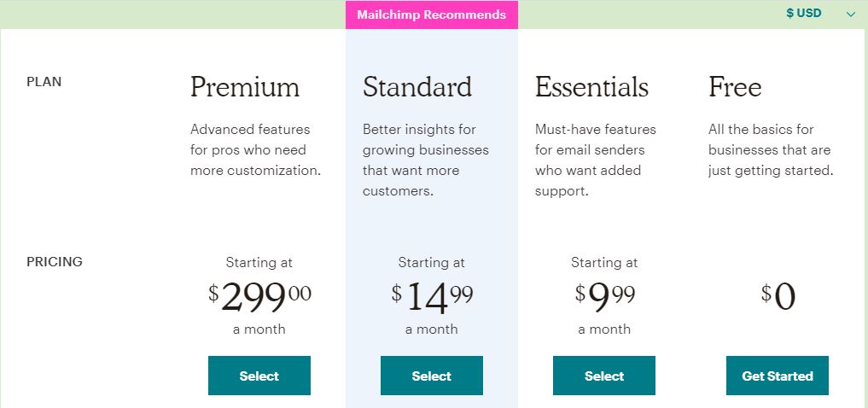
Task: Click the Essentials plan heading
Action: (591, 87)
